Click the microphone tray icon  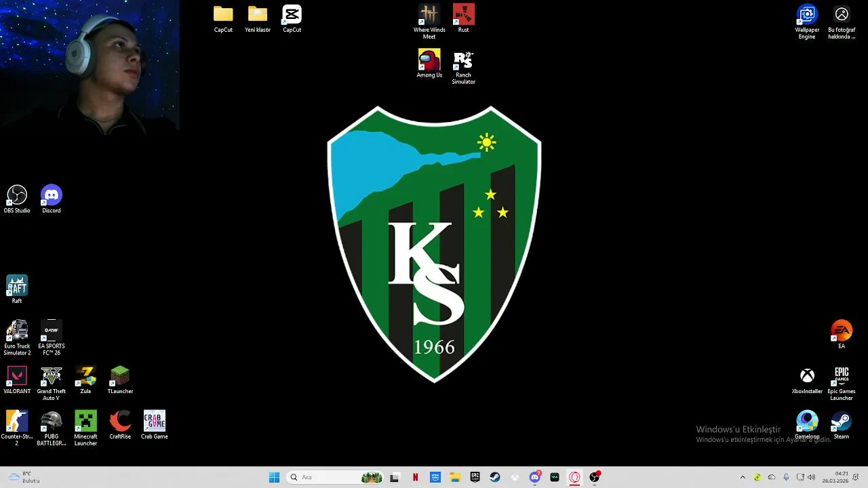786,477
